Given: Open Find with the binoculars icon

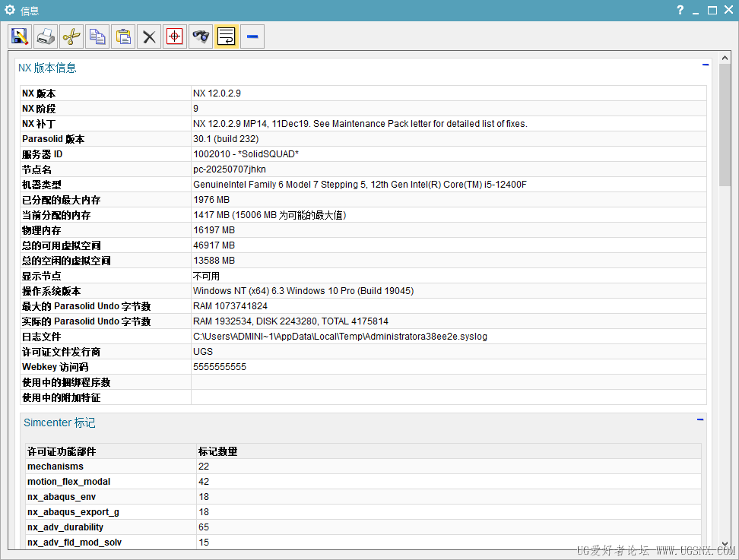Looking at the screenshot, I should click(x=201, y=36).
